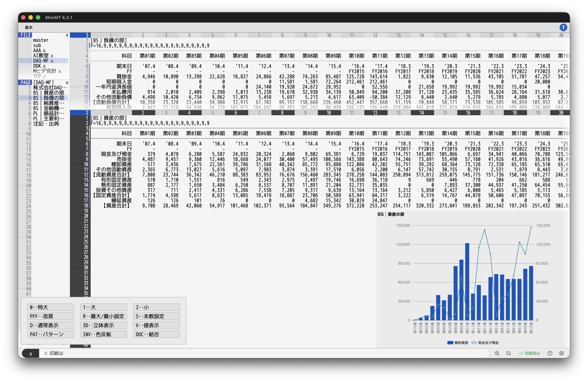Open page BS | 資産の部 in PAGE list

[49, 93]
